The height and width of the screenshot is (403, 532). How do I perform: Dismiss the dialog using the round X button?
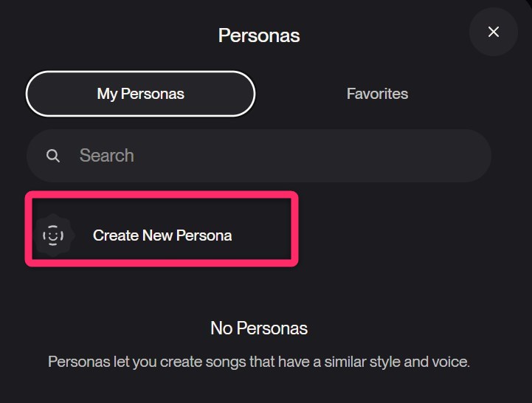(x=494, y=32)
